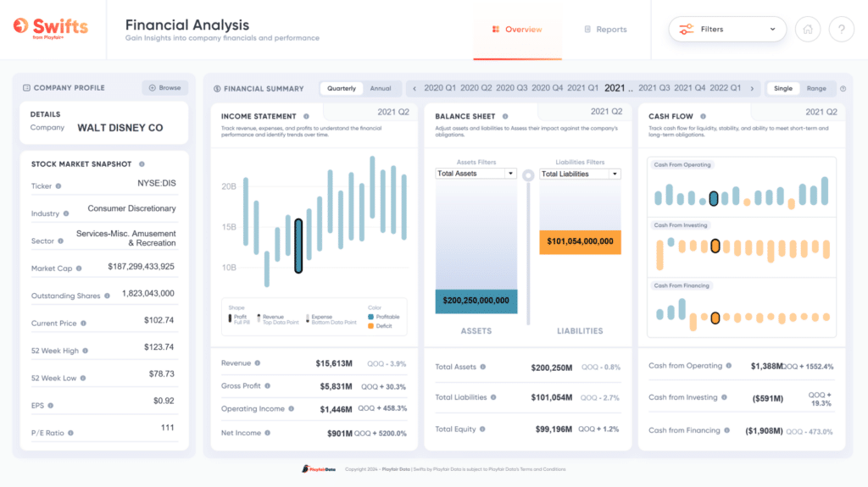
Task: Go to previous quarters with left chevron
Action: tap(414, 89)
